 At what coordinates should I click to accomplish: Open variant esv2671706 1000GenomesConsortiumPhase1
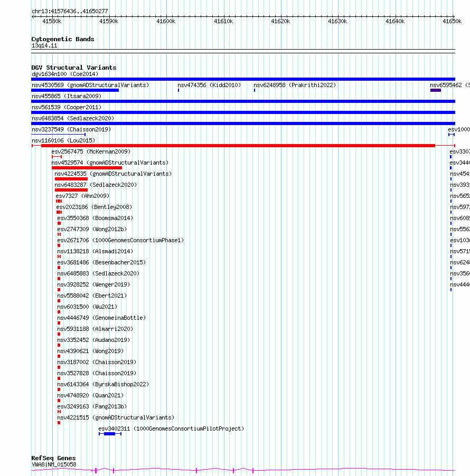coord(120,240)
